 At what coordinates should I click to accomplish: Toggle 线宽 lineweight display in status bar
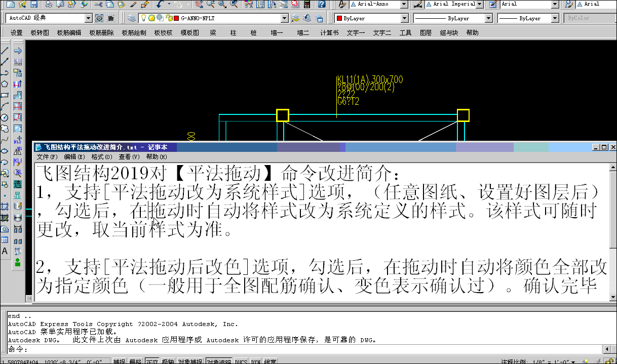pos(270,361)
